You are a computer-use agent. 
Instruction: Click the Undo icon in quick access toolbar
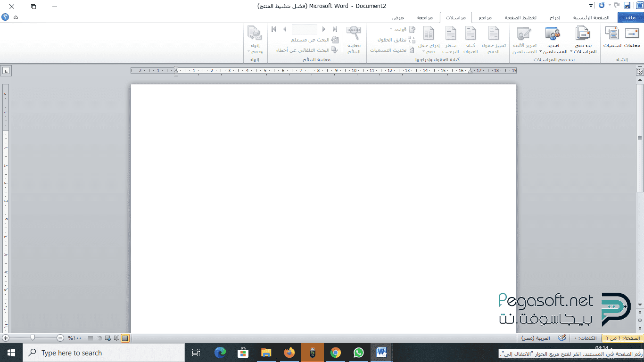point(616,5)
